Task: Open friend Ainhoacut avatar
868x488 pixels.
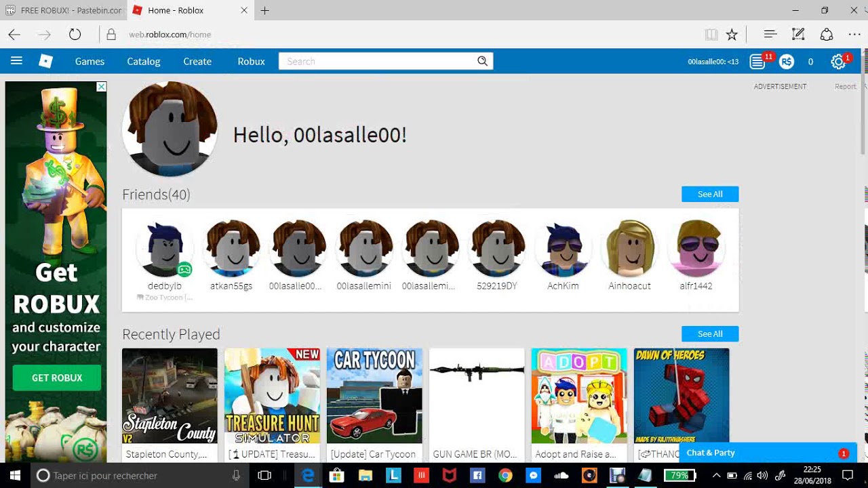Action: [629, 248]
